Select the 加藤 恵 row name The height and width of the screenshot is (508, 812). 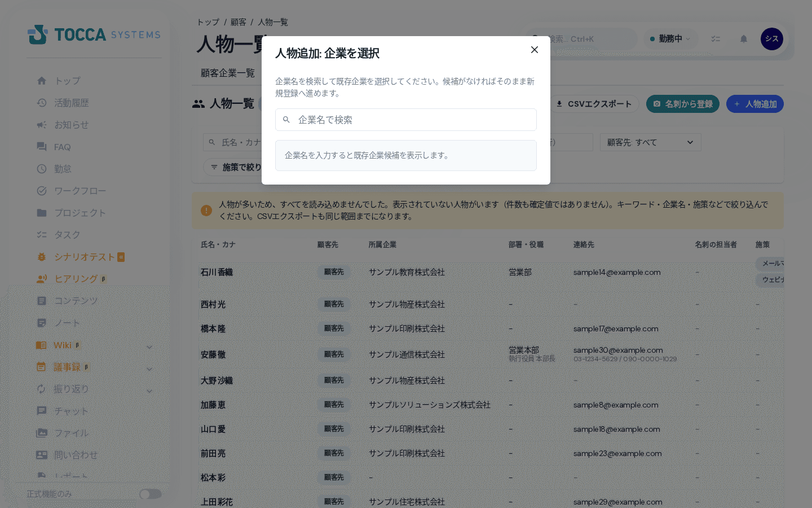click(213, 405)
